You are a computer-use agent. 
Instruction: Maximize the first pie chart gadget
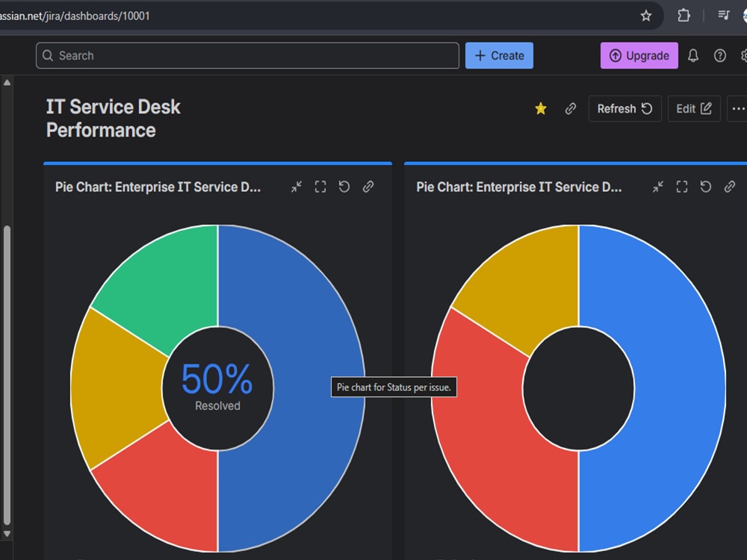pos(320,187)
